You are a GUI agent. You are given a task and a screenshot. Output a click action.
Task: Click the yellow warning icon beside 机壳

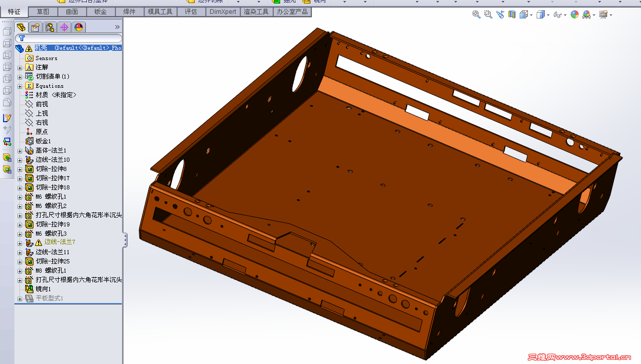click(29, 48)
